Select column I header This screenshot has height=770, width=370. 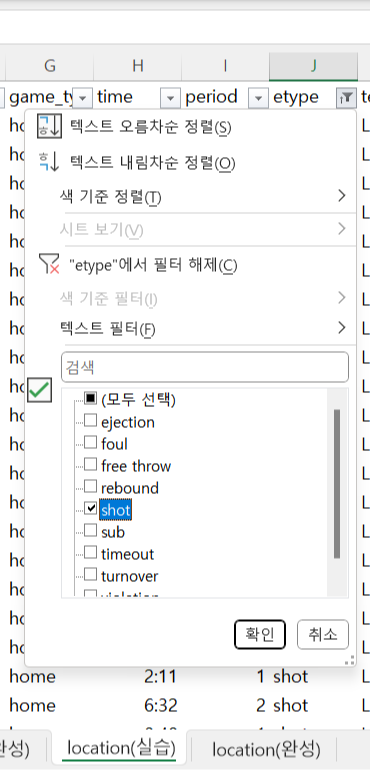[x=225, y=66]
